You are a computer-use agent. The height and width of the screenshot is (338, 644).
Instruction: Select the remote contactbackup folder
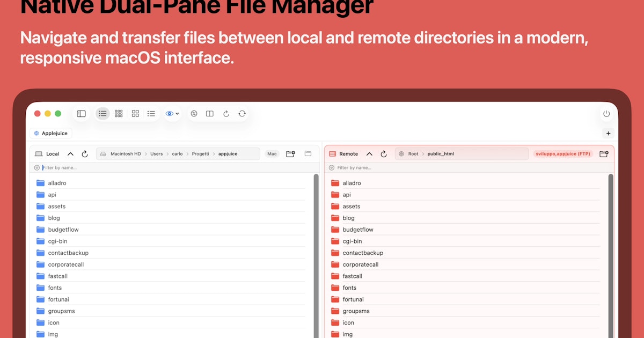(x=465, y=253)
